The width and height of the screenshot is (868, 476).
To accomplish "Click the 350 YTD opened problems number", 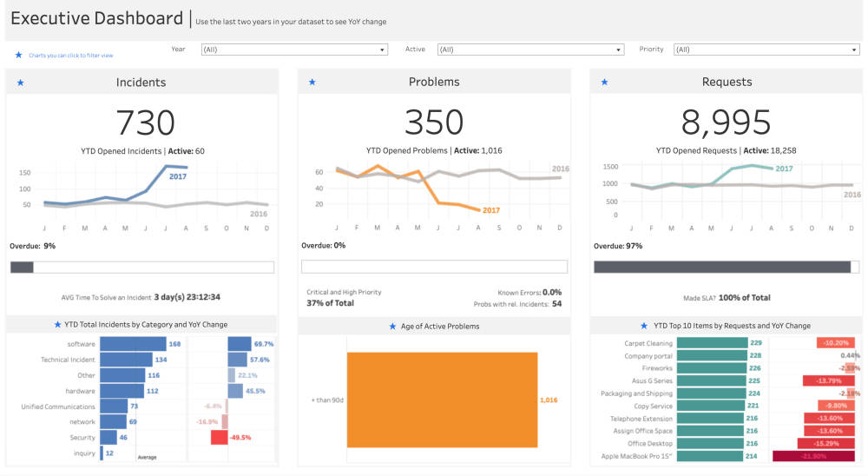I will click(x=434, y=122).
